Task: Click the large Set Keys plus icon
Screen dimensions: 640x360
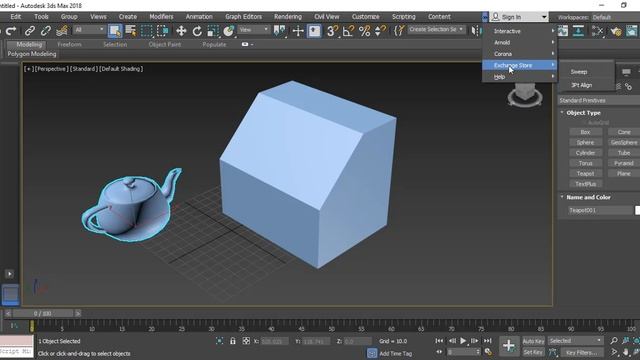Action: 509,346
